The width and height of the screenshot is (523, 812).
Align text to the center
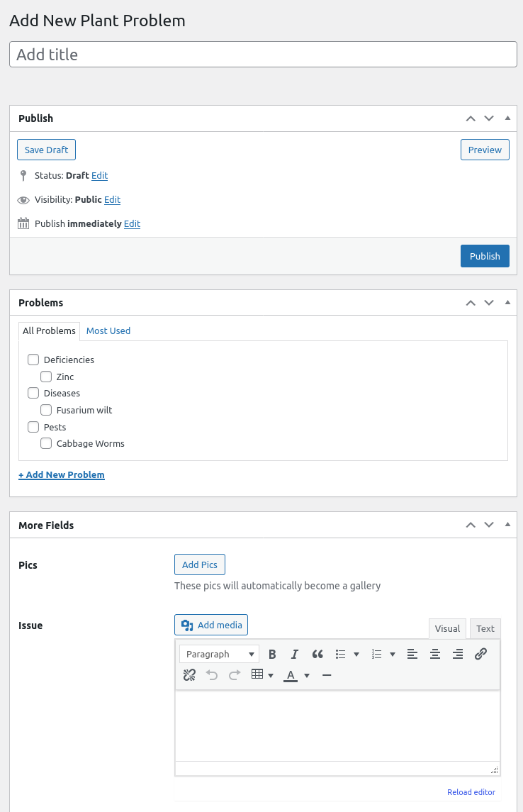point(435,655)
